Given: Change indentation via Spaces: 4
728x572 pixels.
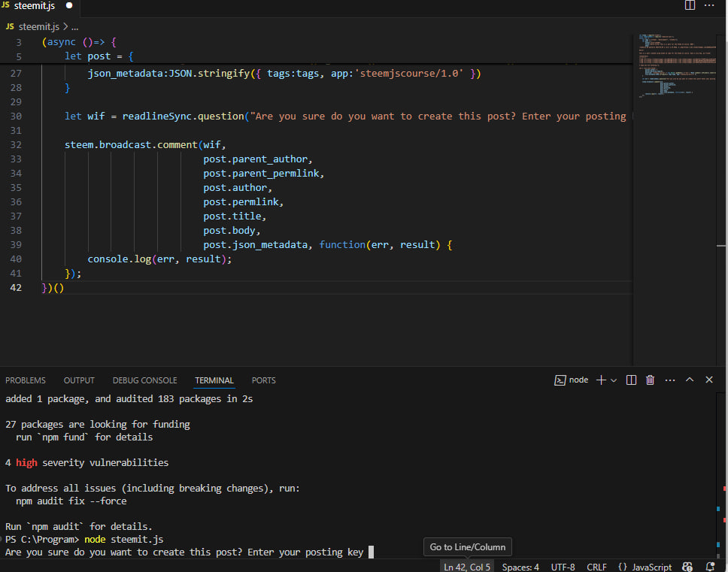Looking at the screenshot, I should pos(520,567).
